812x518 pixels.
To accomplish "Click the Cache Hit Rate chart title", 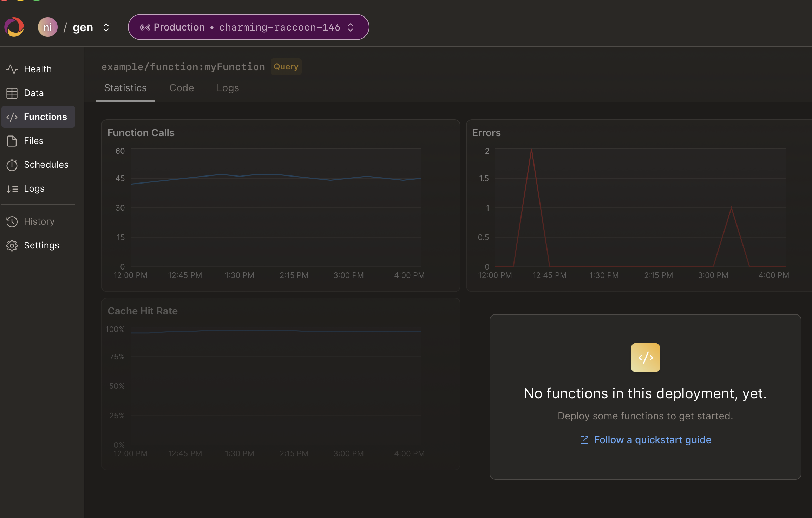I will (x=143, y=311).
